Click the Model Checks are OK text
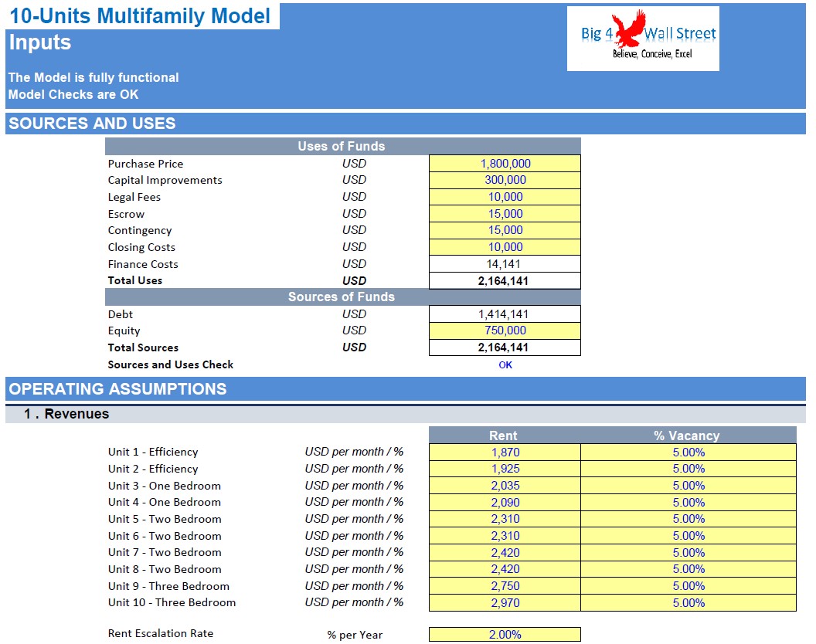The width and height of the screenshot is (816, 644). pos(73,95)
